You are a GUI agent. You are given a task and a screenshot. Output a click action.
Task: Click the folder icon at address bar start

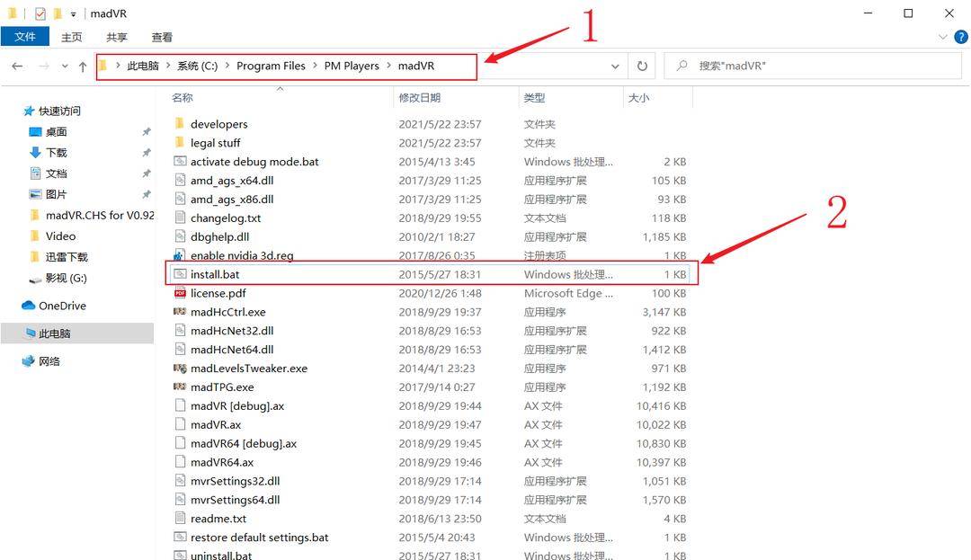point(102,65)
